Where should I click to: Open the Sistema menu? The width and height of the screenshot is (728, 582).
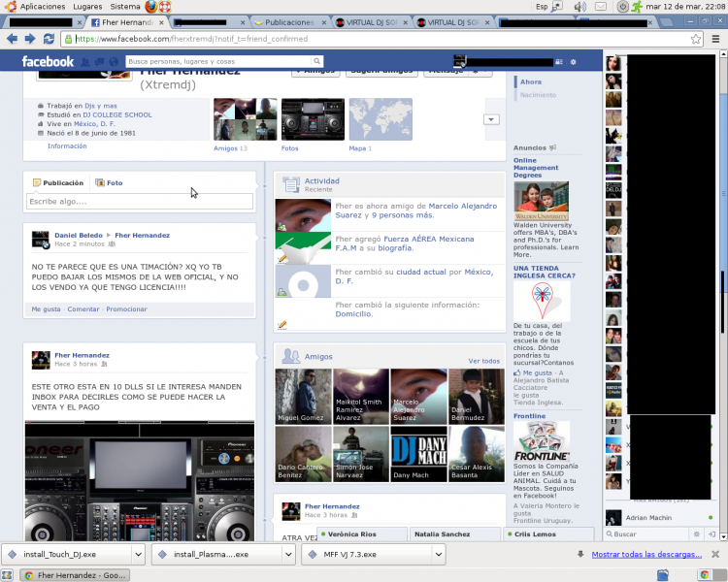(x=125, y=7)
